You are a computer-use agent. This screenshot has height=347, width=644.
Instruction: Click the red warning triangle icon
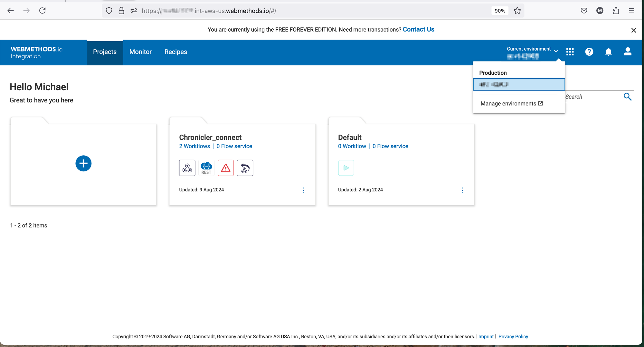click(226, 168)
